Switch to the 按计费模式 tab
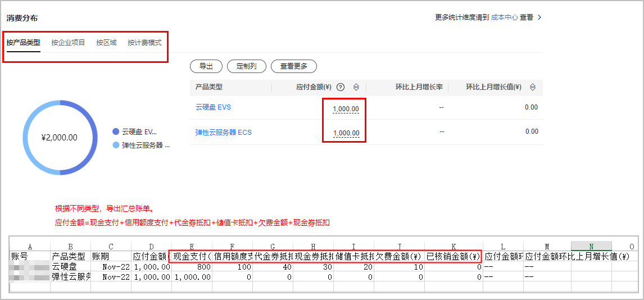644x300 pixels. 144,43
